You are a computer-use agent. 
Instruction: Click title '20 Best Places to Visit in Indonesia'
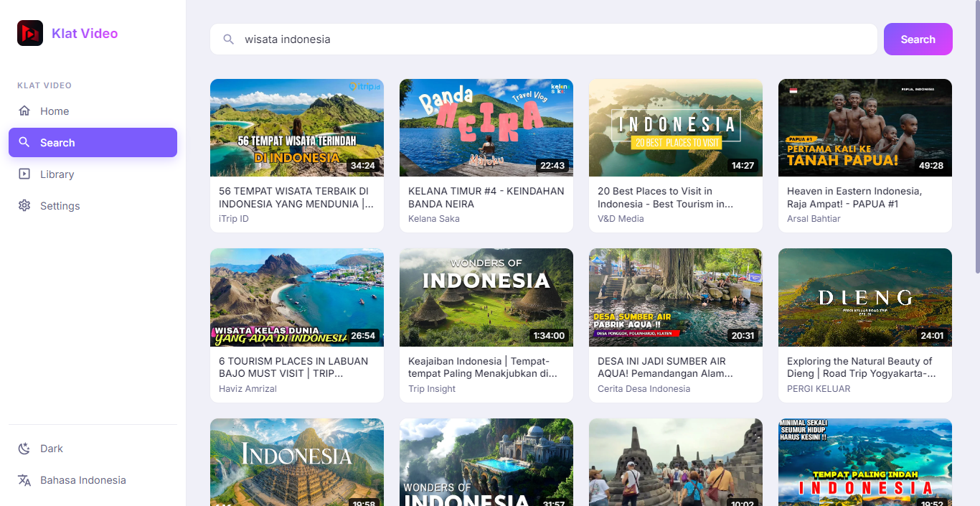click(666, 197)
